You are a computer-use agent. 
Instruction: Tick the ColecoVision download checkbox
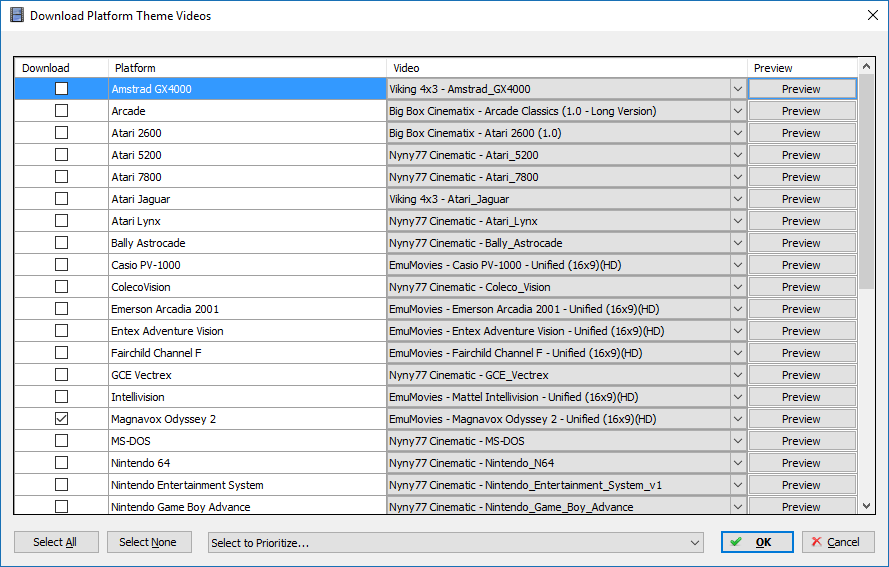pos(61,287)
